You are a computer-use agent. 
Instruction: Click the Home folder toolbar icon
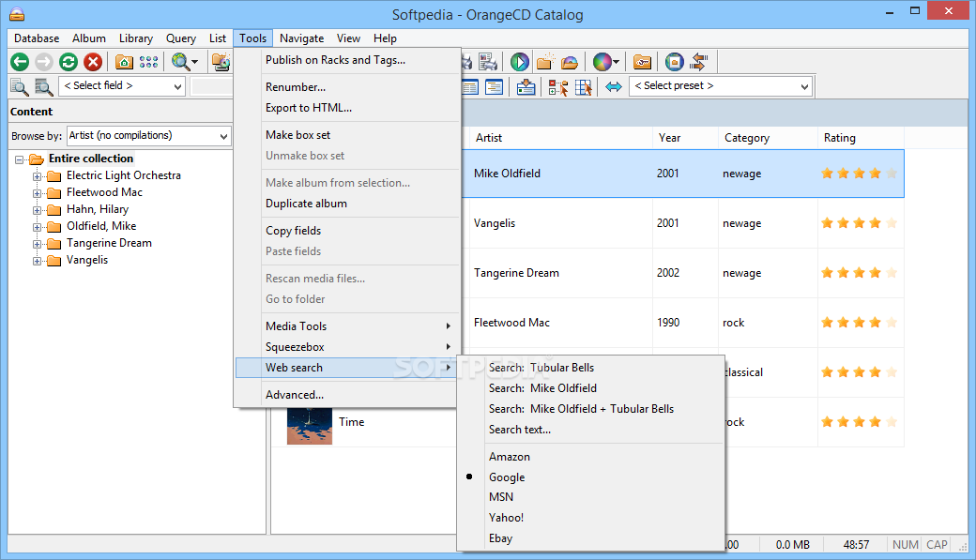[124, 62]
